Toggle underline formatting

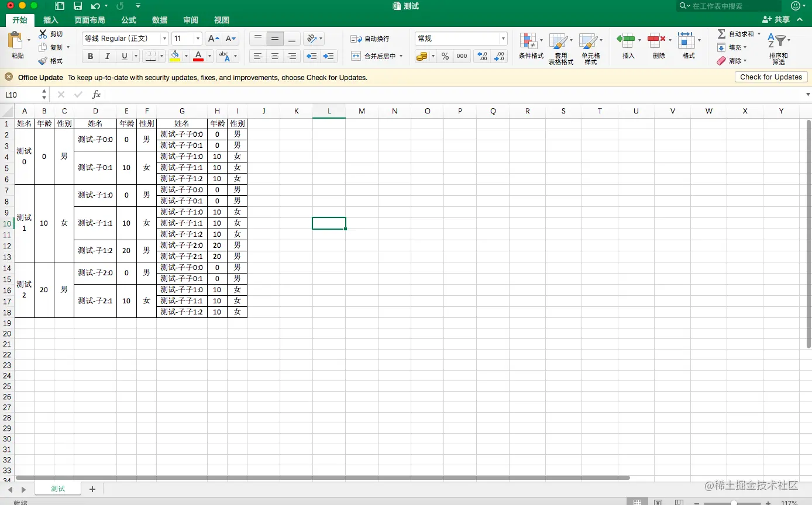point(124,56)
